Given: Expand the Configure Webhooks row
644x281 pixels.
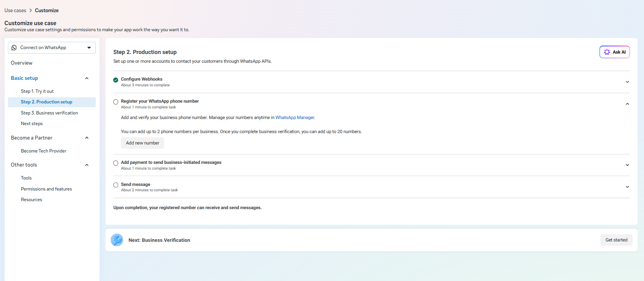Looking at the screenshot, I should (627, 82).
